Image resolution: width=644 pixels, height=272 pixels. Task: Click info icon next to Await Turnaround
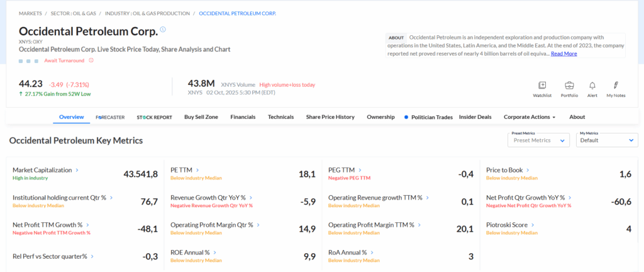click(91, 60)
